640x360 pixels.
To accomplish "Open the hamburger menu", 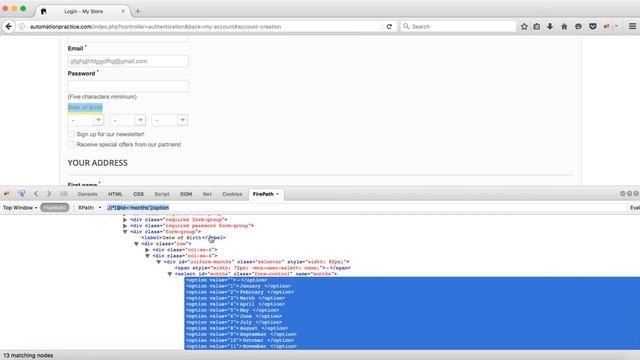I will click(x=632, y=27).
